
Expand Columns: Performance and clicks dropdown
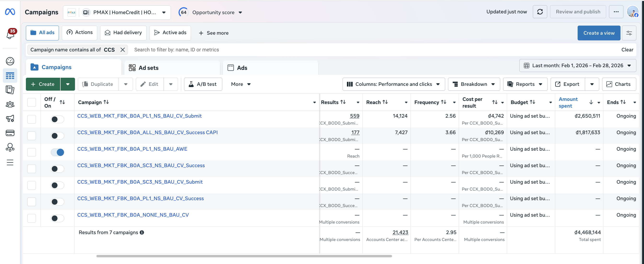tap(393, 84)
